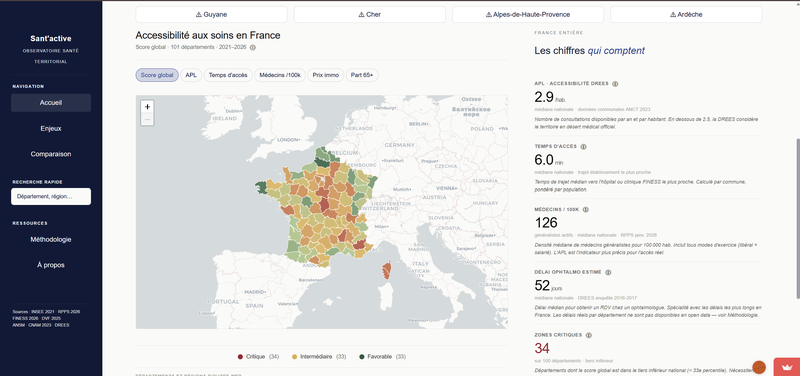Click the red 34 critical zones value
Viewport: 800px width, 376px height.
(x=542, y=348)
